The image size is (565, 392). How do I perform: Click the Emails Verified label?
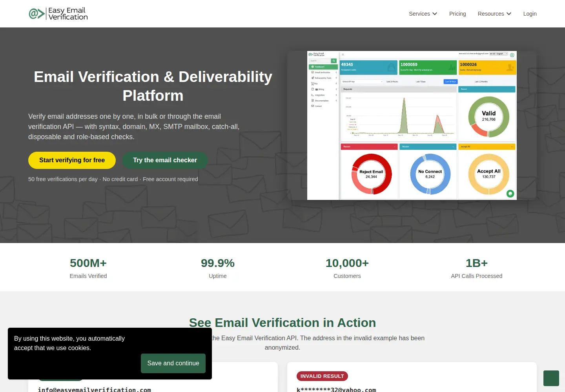(x=88, y=276)
